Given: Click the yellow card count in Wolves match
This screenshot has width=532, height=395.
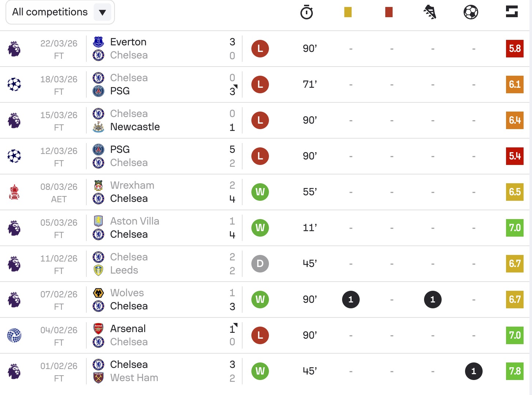Looking at the screenshot, I should point(351,300).
